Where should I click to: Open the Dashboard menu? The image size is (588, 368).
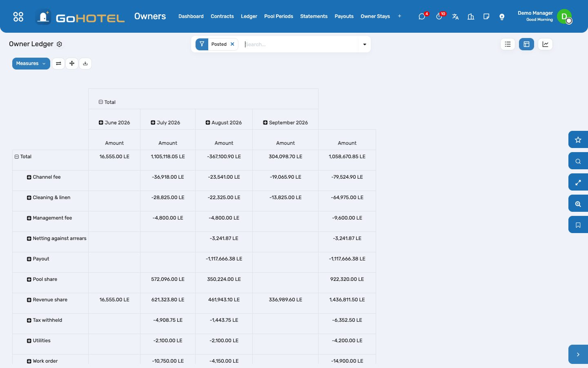point(191,16)
